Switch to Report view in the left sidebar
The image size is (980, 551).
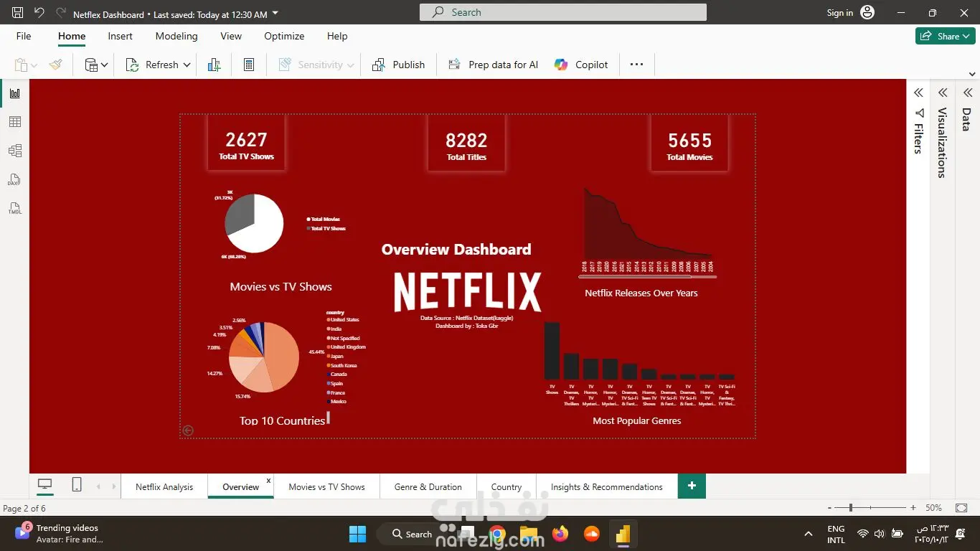(x=14, y=92)
